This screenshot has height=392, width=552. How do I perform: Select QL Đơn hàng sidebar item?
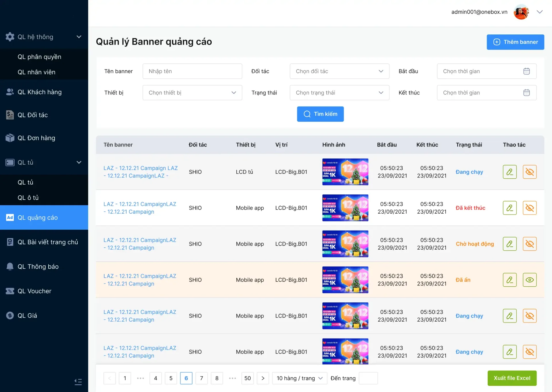36,138
